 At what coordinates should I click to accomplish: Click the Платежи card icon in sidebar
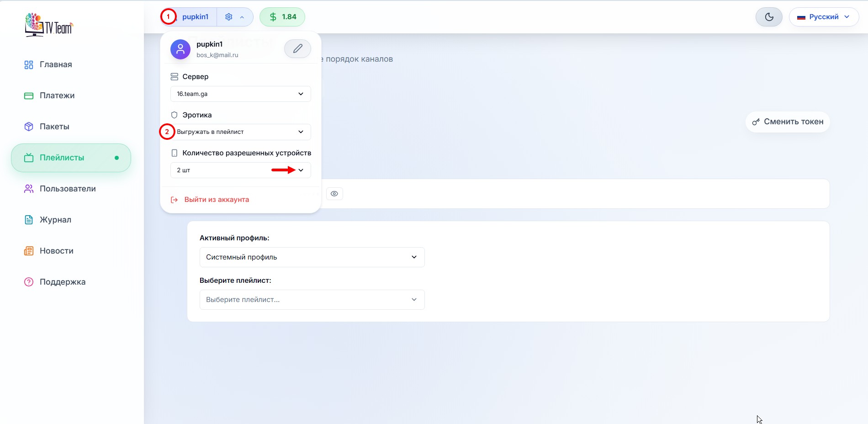(x=29, y=96)
